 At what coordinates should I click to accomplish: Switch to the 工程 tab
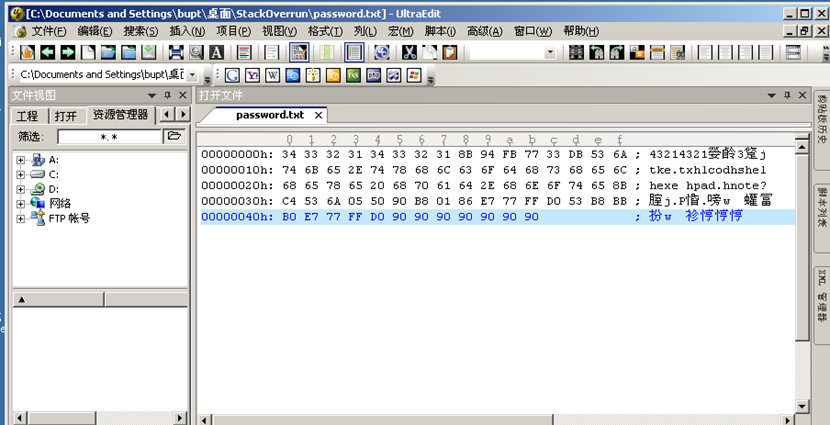[x=27, y=115]
